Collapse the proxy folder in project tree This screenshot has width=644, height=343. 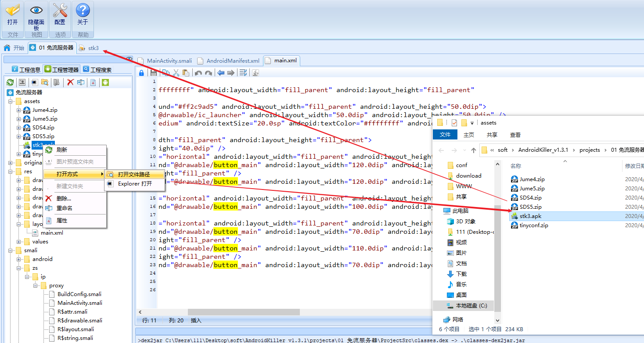pos(36,286)
